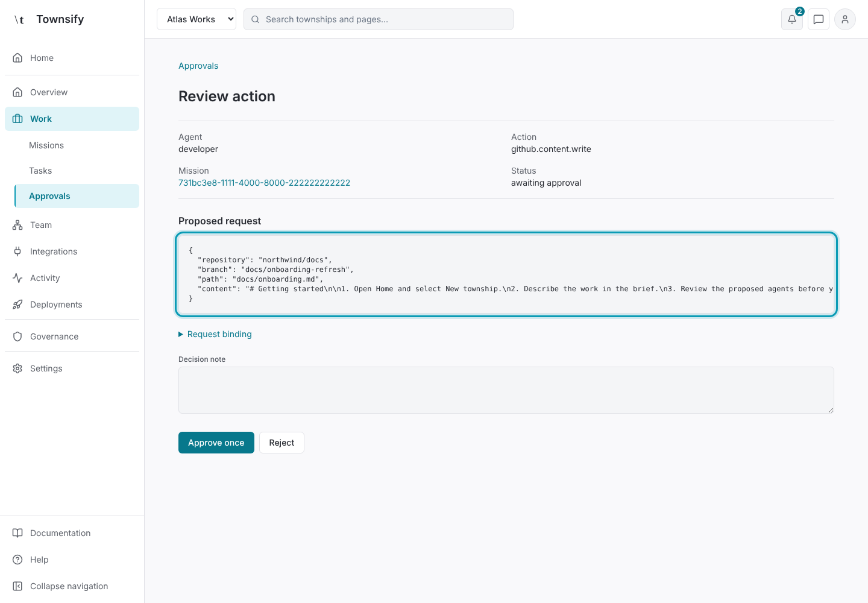Click the Collapse navigation panel icon

17,586
